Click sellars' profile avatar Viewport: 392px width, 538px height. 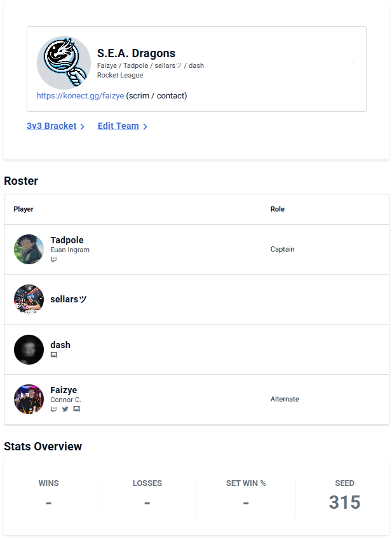(29, 299)
